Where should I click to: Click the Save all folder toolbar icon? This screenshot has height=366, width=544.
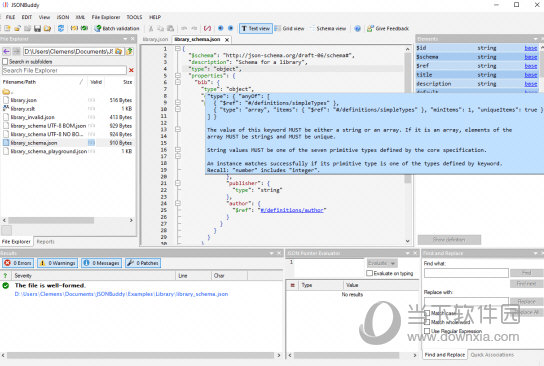coord(47,28)
